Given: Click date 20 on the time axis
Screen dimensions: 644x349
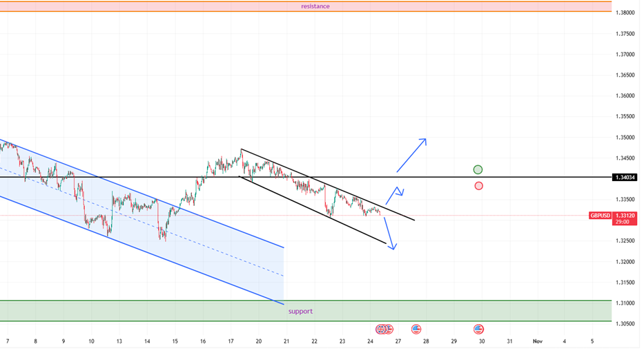Looking at the screenshot, I should (x=258, y=341).
